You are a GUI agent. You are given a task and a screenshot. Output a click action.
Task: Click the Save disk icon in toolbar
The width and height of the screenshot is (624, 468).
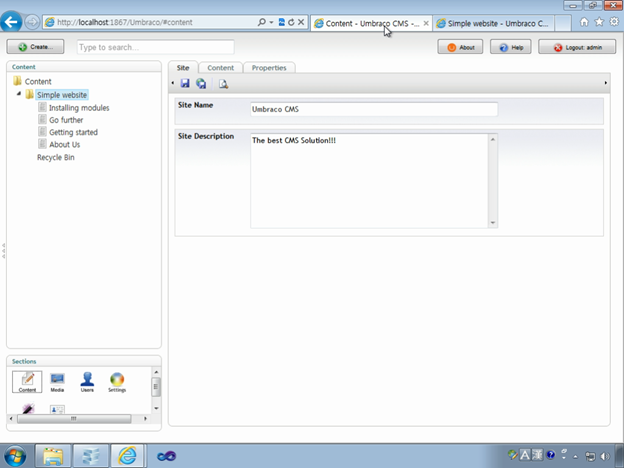(185, 83)
